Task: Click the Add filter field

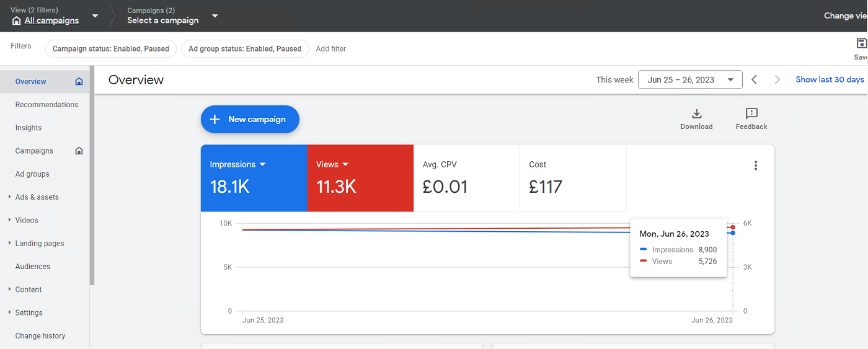Action: 331,49
